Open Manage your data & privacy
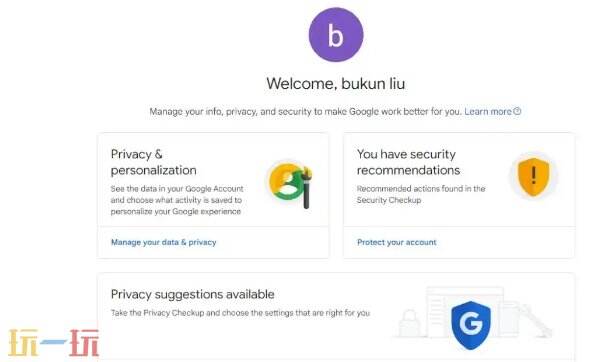The width and height of the screenshot is (600, 362). [x=163, y=242]
